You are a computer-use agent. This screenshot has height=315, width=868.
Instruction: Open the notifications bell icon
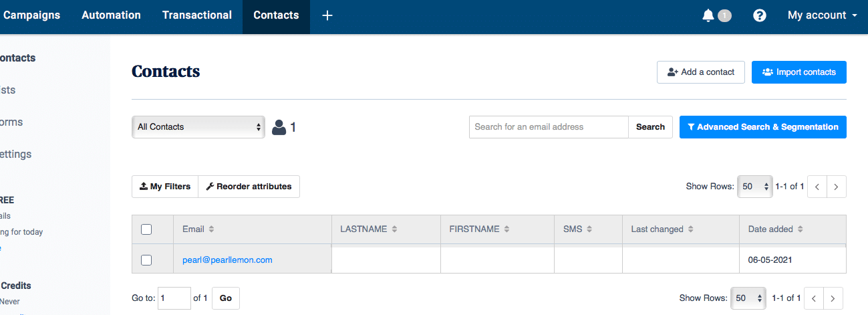pos(708,15)
